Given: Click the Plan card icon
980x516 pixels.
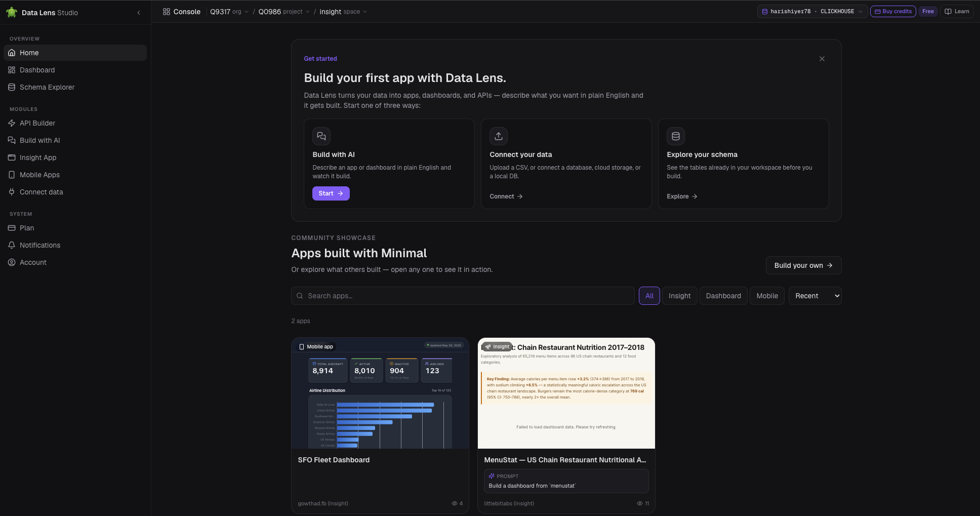Looking at the screenshot, I should (x=12, y=228).
